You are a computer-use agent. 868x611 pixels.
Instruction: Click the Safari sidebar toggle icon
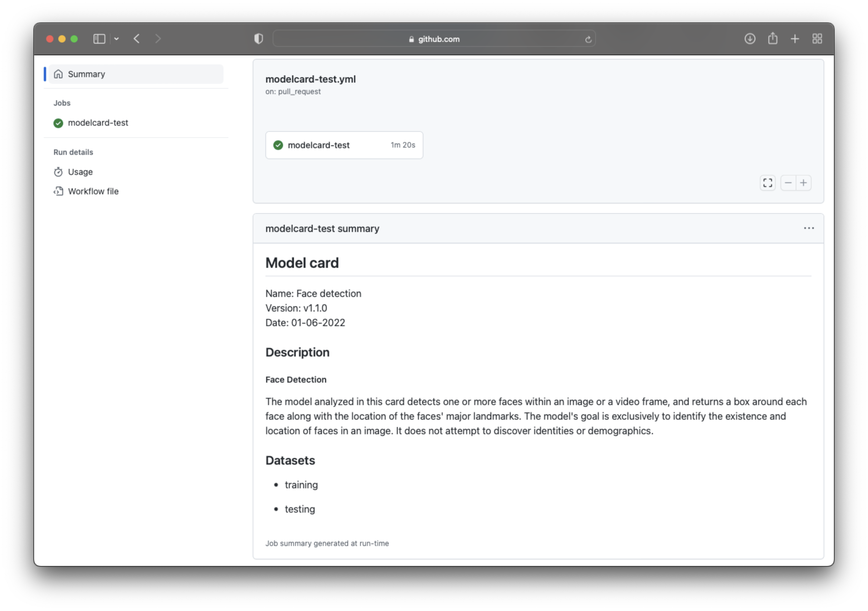click(x=99, y=39)
